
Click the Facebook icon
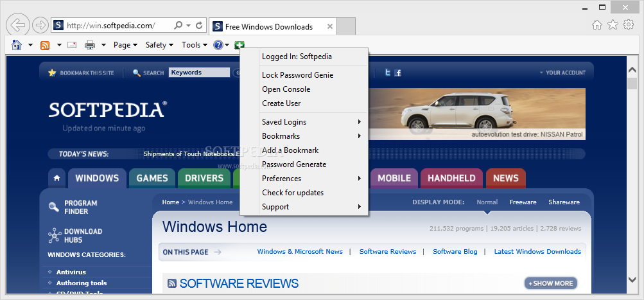point(397,73)
